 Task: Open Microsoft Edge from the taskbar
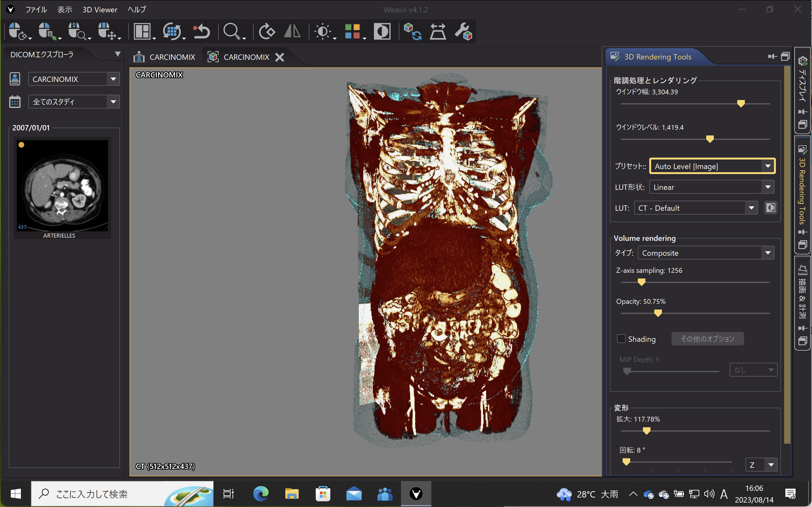(261, 494)
